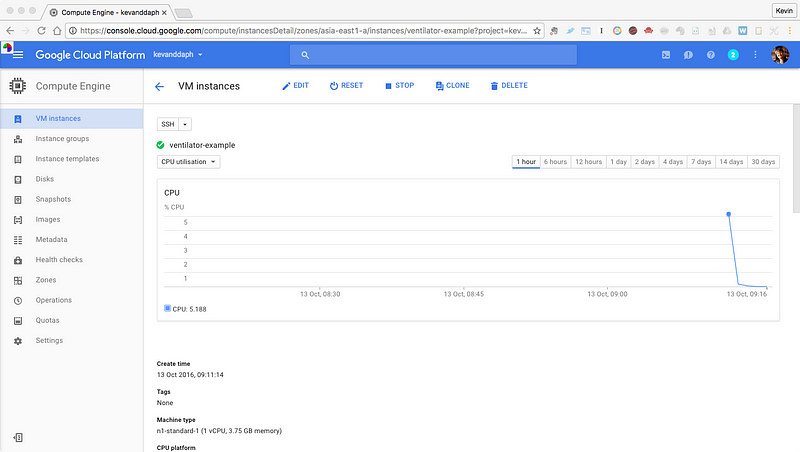Open Chrome three-dot menu

(790, 31)
